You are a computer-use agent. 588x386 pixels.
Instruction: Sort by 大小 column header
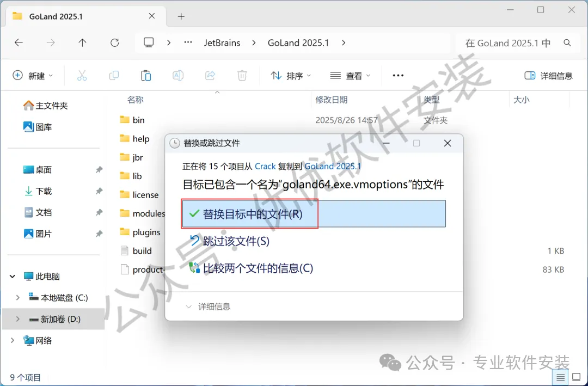[521, 100]
